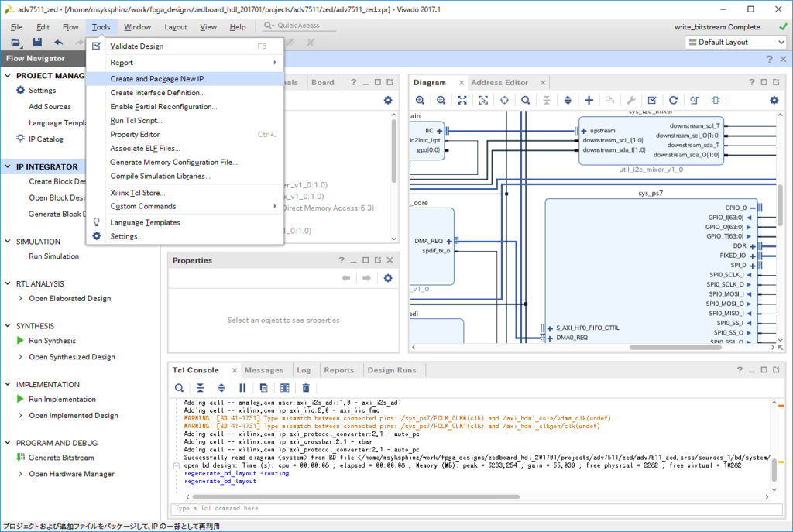The width and height of the screenshot is (793, 532).
Task: Save with the floppy disk icon
Action: coord(37,43)
